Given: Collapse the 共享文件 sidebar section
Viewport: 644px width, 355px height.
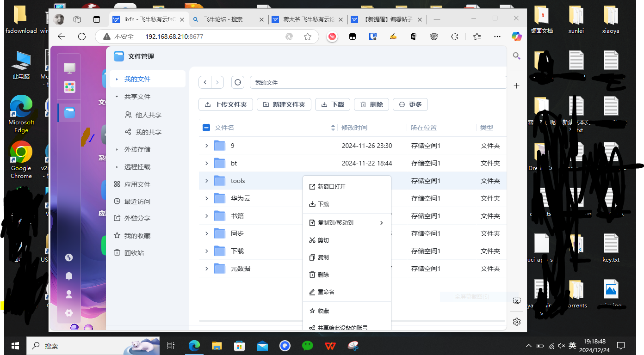Looking at the screenshot, I should click(117, 97).
